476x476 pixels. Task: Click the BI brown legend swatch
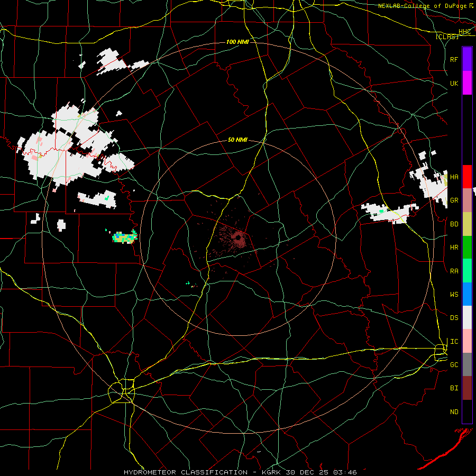(x=467, y=388)
